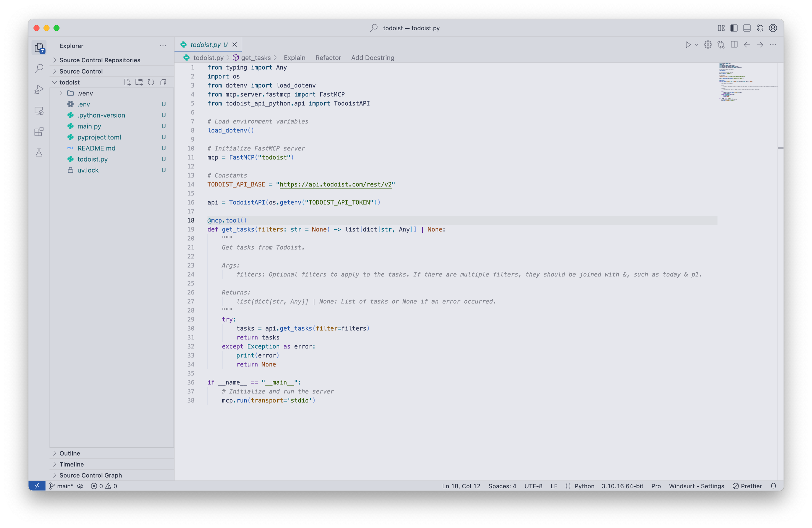The width and height of the screenshot is (812, 528).
Task: Open notifications bell in status bar
Action: pyautogui.click(x=773, y=486)
